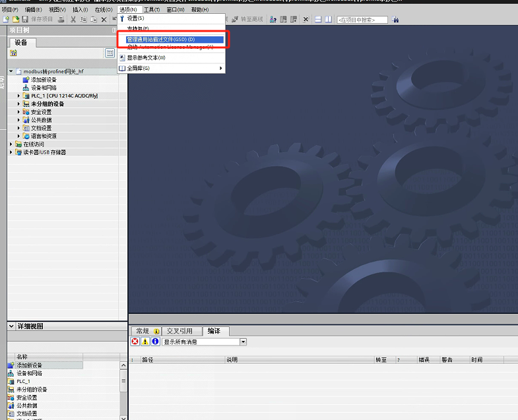Toggle the blue info message filter

(x=155, y=342)
